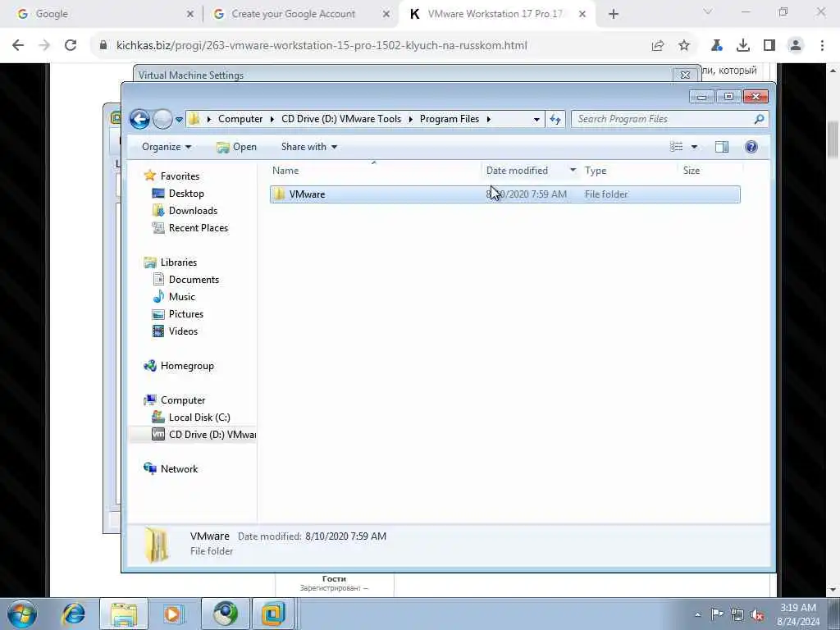
Task: Reload the page in Chrome
Action: point(71,46)
